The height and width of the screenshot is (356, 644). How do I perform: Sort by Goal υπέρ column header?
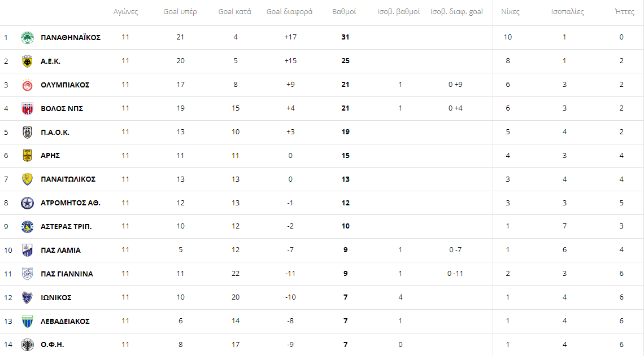[x=180, y=12]
